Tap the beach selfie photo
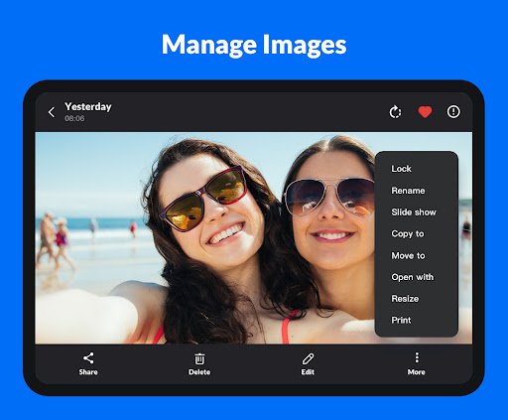Screen dimensions: 508x420 coord(205,238)
